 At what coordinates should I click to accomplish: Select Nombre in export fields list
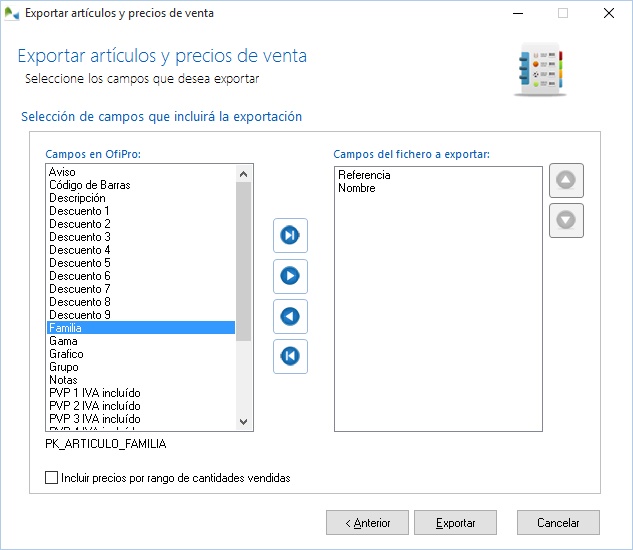coord(438,188)
